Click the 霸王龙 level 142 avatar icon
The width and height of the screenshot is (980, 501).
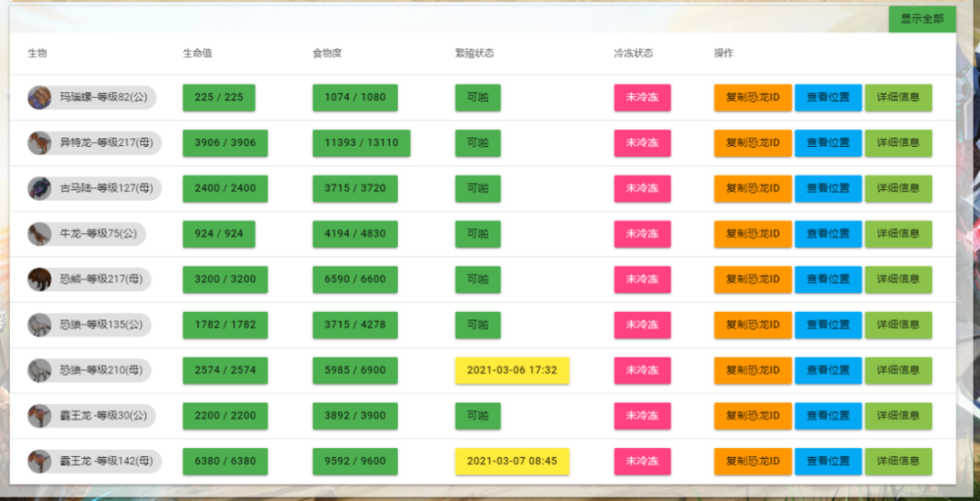pos(39,461)
